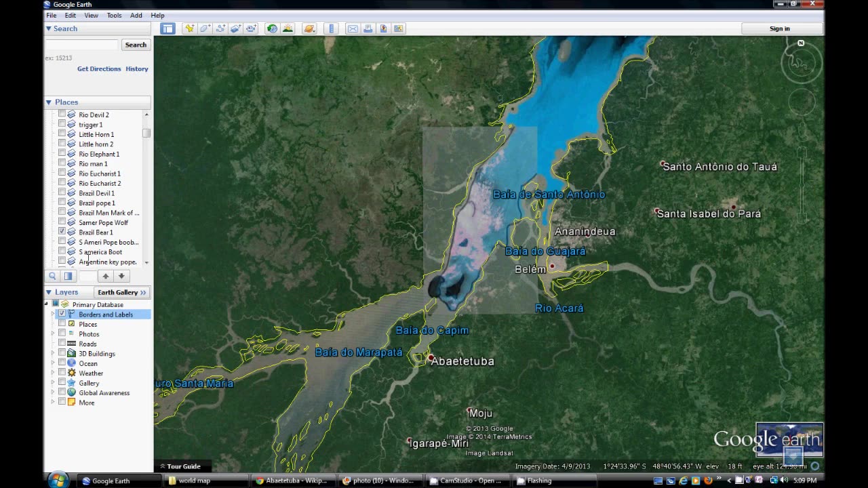
Task: Open the world map folder taskbar item
Action: tap(206, 481)
